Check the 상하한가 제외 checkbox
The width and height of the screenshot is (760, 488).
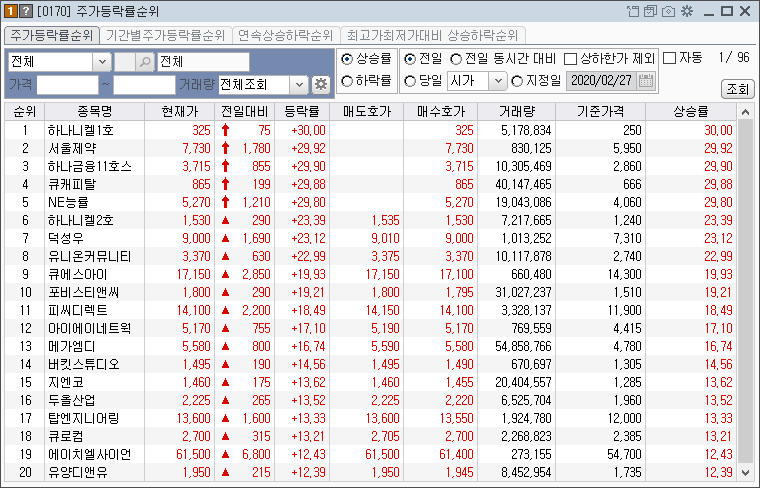pos(570,59)
